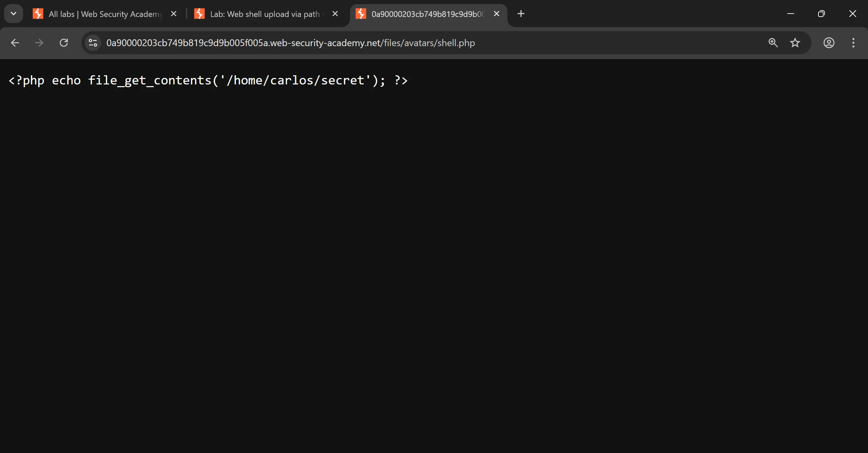Image resolution: width=868 pixels, height=453 pixels.
Task: Click the zoom magnifier icon in address bar
Action: 773,43
